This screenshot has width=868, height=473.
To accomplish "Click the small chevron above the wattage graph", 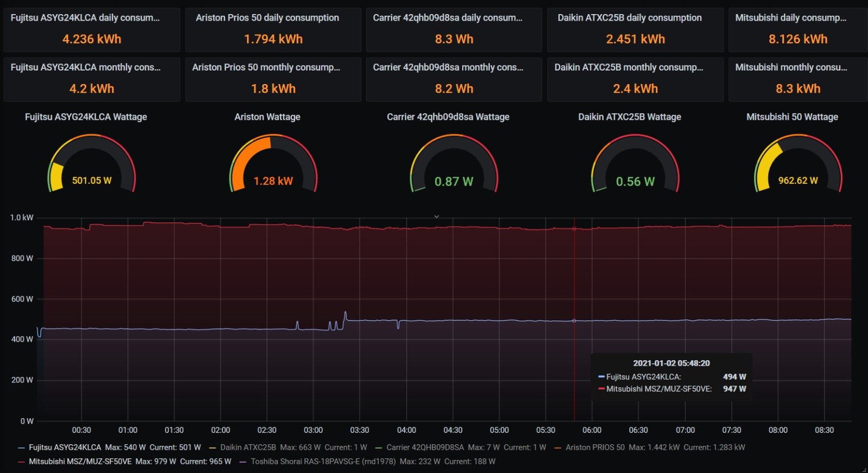I will point(436,216).
